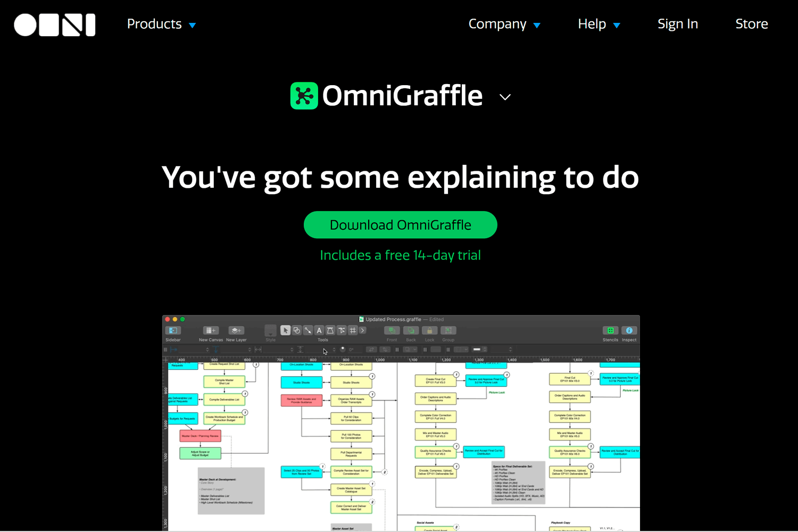Click the green zoom window button
798x532 pixels.
[182, 319]
